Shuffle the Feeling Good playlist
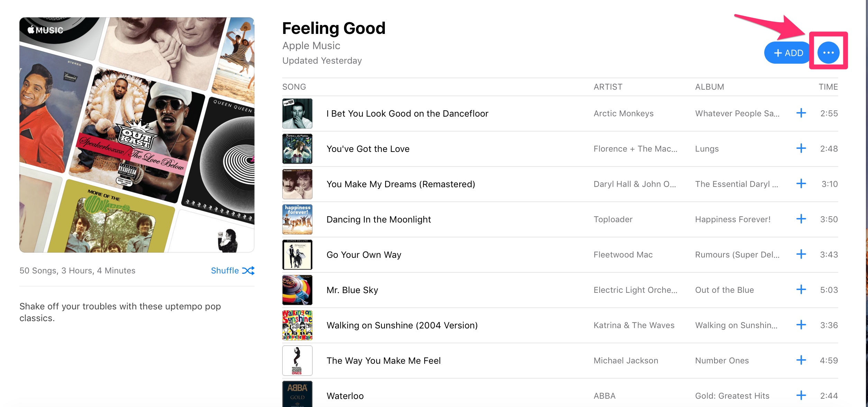Image resolution: width=868 pixels, height=407 pixels. 232,271
